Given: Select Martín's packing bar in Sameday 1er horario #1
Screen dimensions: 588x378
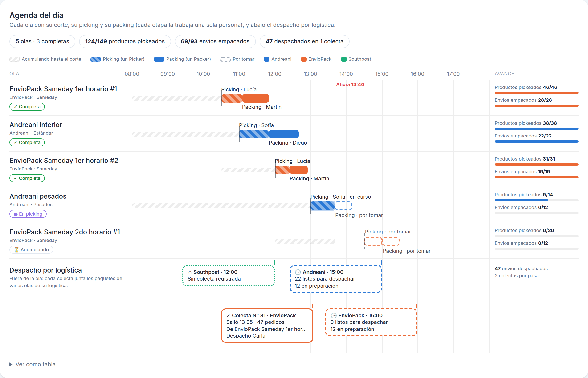Looking at the screenshot, I should click(255, 98).
